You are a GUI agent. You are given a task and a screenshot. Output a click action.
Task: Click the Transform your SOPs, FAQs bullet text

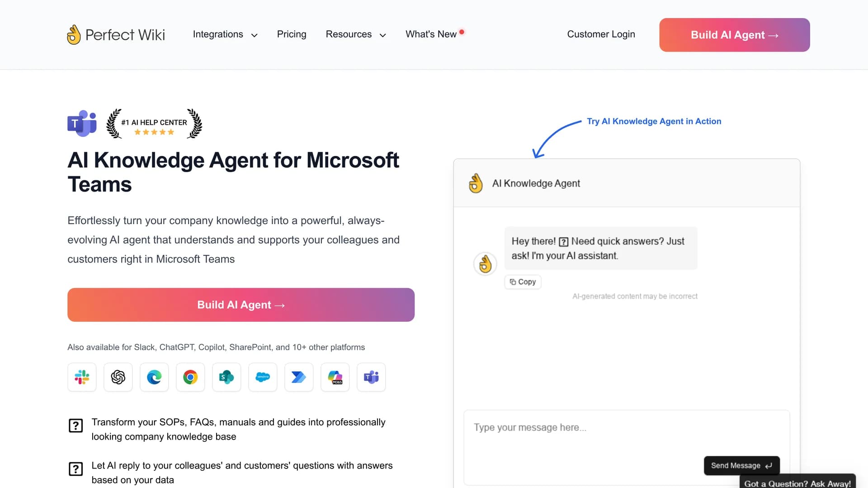[238, 429]
